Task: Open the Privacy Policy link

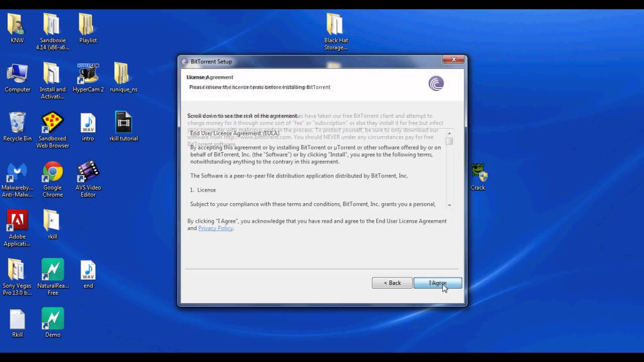Action: coord(215,228)
